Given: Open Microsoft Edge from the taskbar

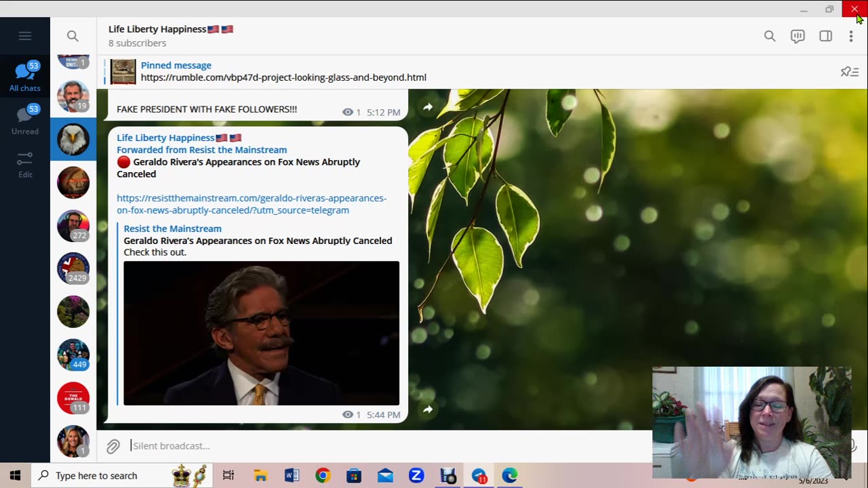Looking at the screenshot, I should [x=510, y=476].
